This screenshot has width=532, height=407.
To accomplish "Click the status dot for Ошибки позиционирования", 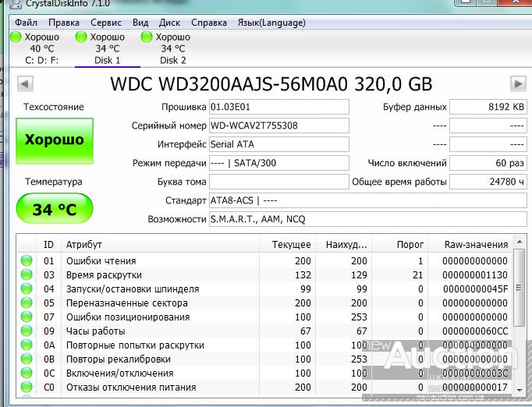I will (x=27, y=317).
